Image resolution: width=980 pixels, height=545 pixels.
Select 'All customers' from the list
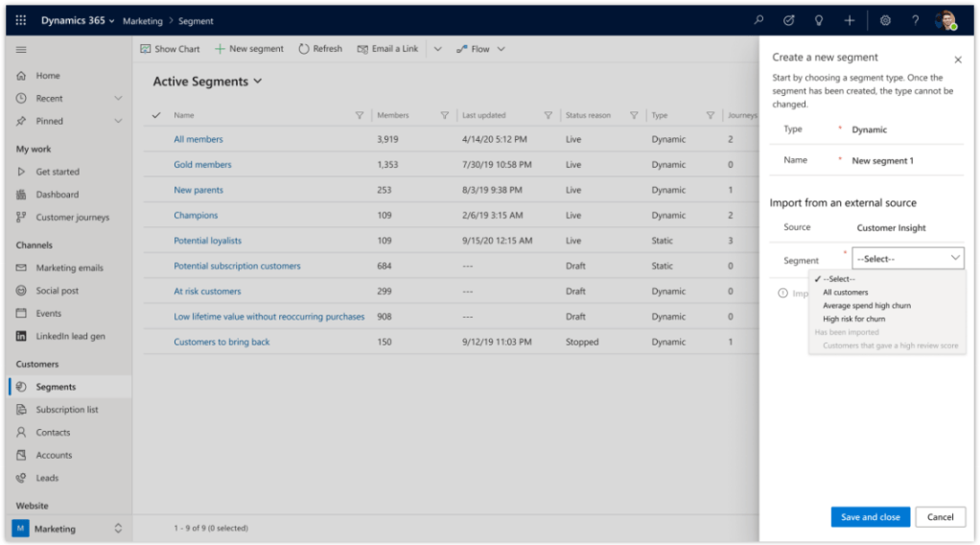tap(845, 292)
